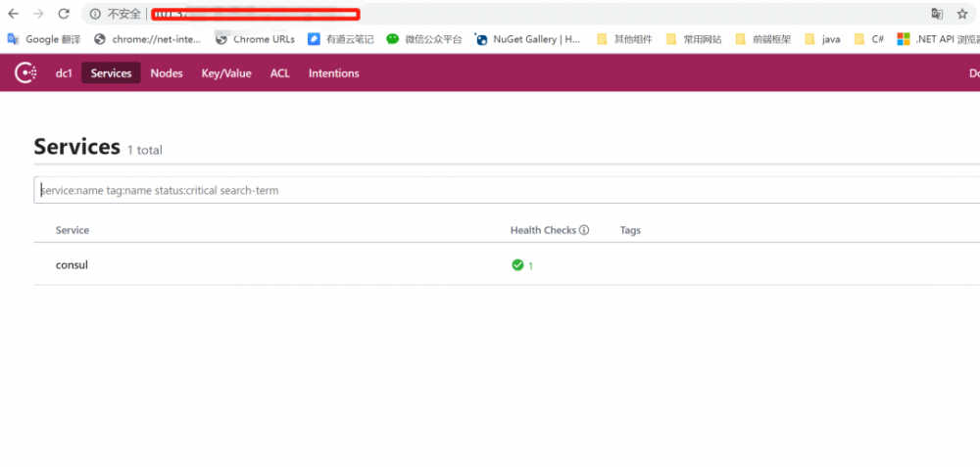Select the Services tab
Screen dimensions: 980x467
click(112, 73)
